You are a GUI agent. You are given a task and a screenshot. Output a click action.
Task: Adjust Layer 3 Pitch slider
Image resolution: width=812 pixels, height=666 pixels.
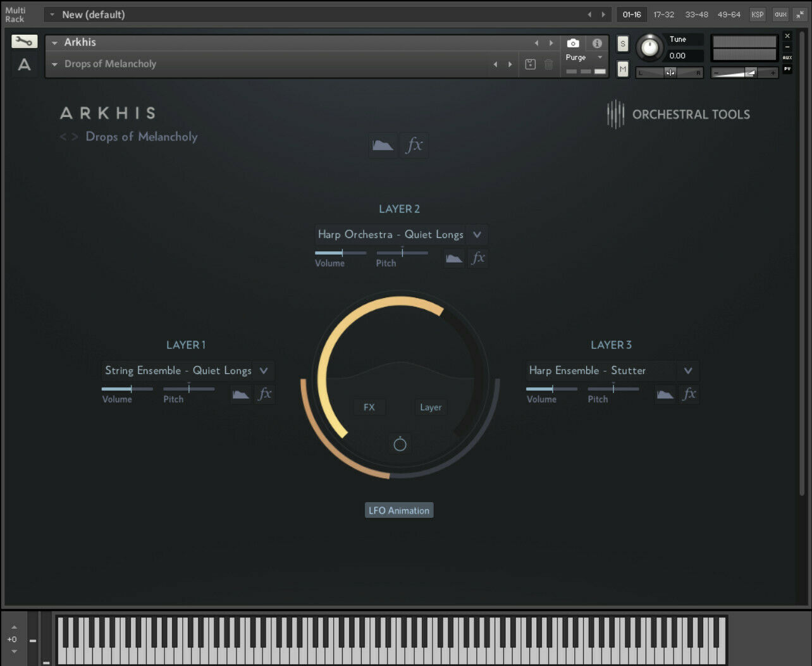pos(613,389)
